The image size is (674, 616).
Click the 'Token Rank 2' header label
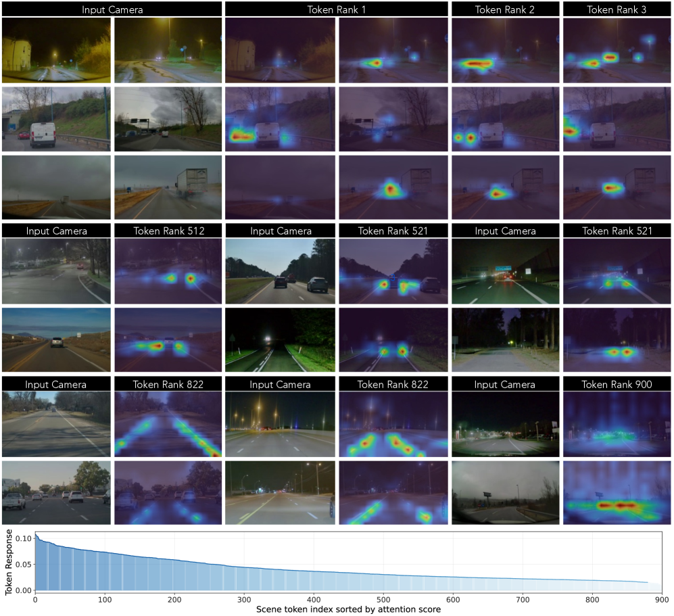(504, 9)
